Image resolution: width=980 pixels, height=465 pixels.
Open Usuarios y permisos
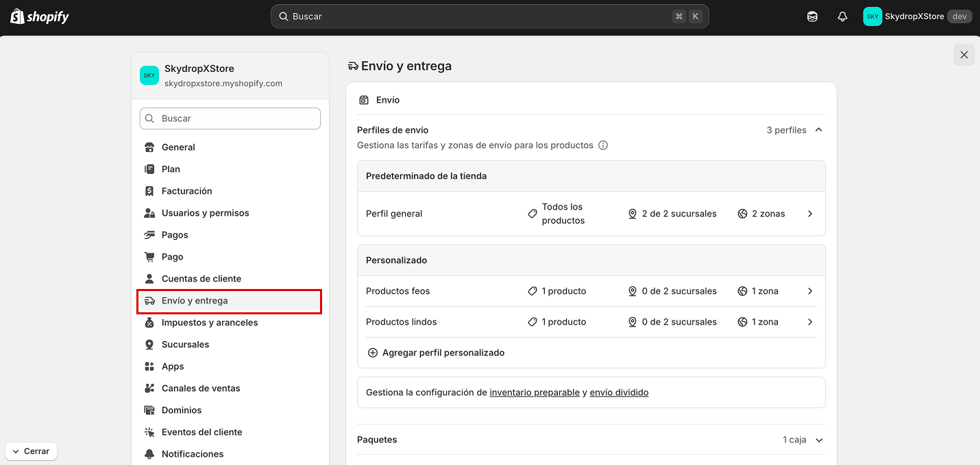tap(230, 213)
